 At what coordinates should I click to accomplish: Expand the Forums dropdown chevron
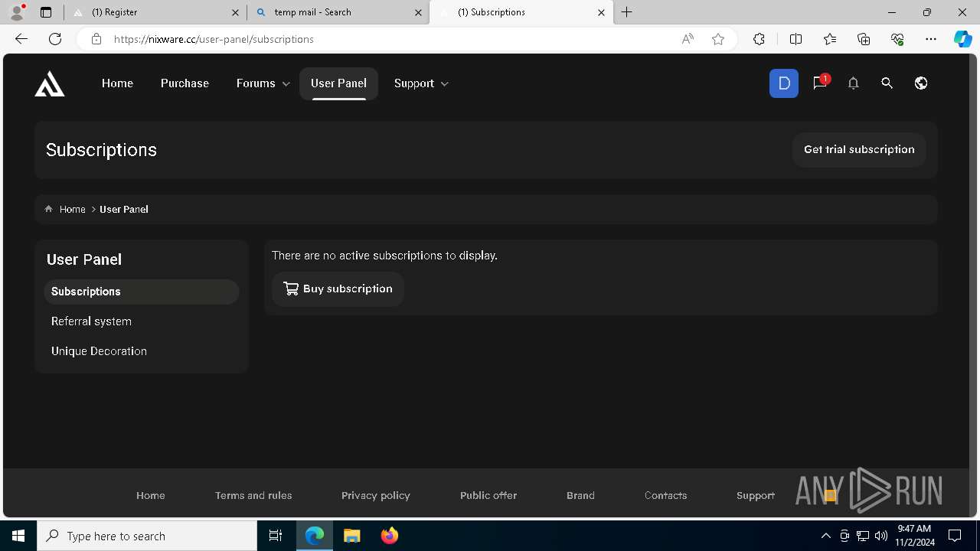pos(286,84)
